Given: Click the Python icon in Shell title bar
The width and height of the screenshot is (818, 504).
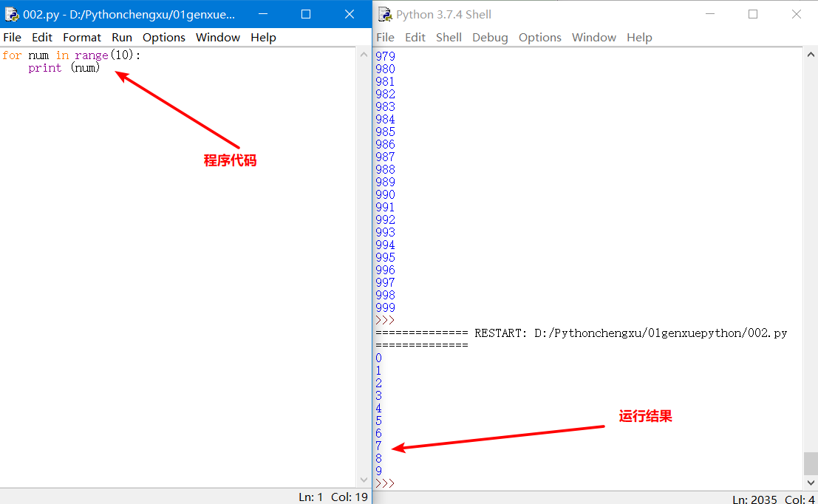Looking at the screenshot, I should 385,14.
